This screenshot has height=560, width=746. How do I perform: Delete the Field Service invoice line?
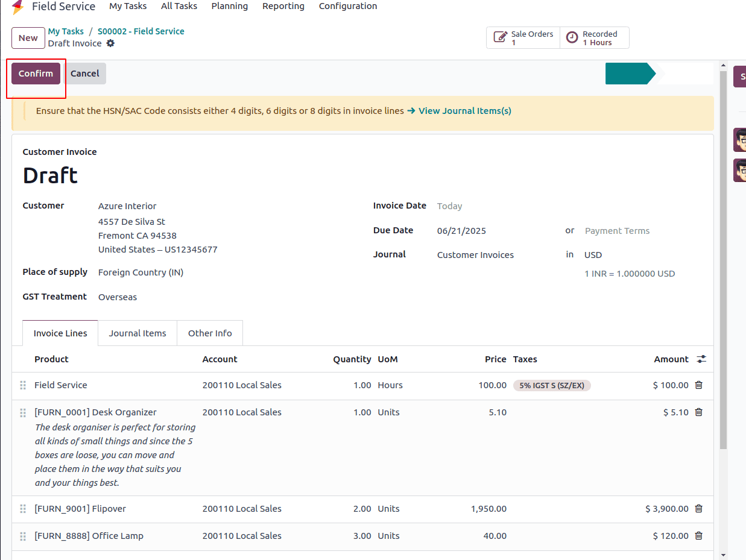698,385
